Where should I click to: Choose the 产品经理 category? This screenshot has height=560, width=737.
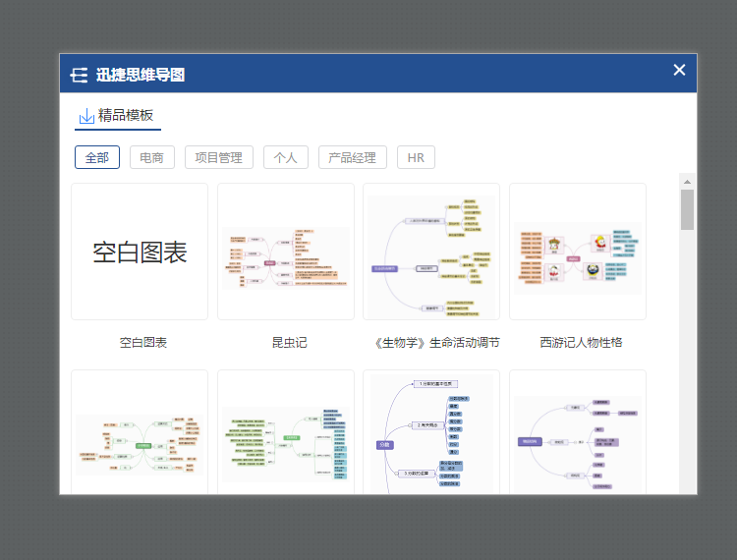[x=353, y=157]
